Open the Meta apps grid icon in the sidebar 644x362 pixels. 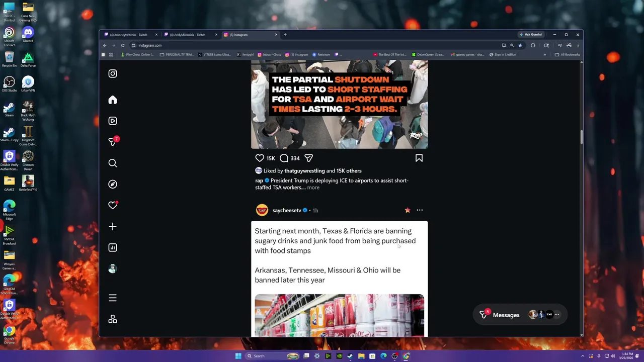pyautogui.click(x=113, y=319)
